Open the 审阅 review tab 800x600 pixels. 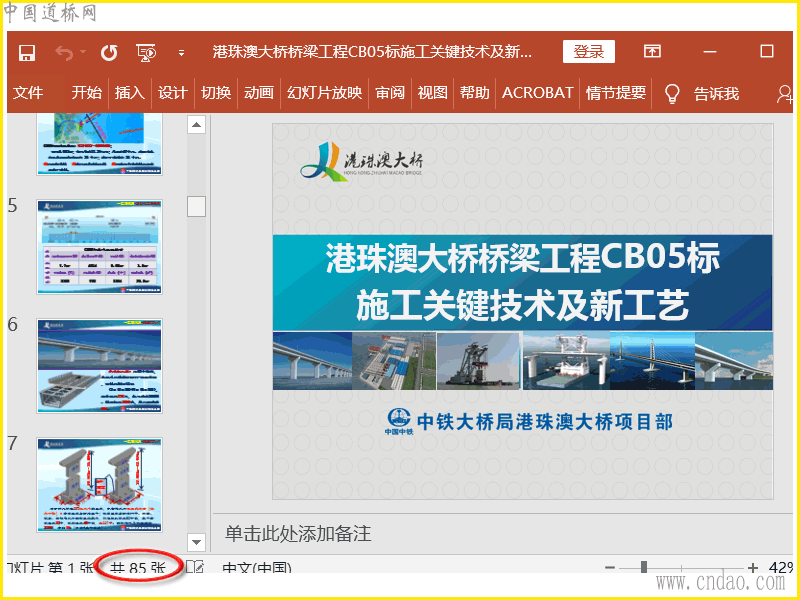390,93
